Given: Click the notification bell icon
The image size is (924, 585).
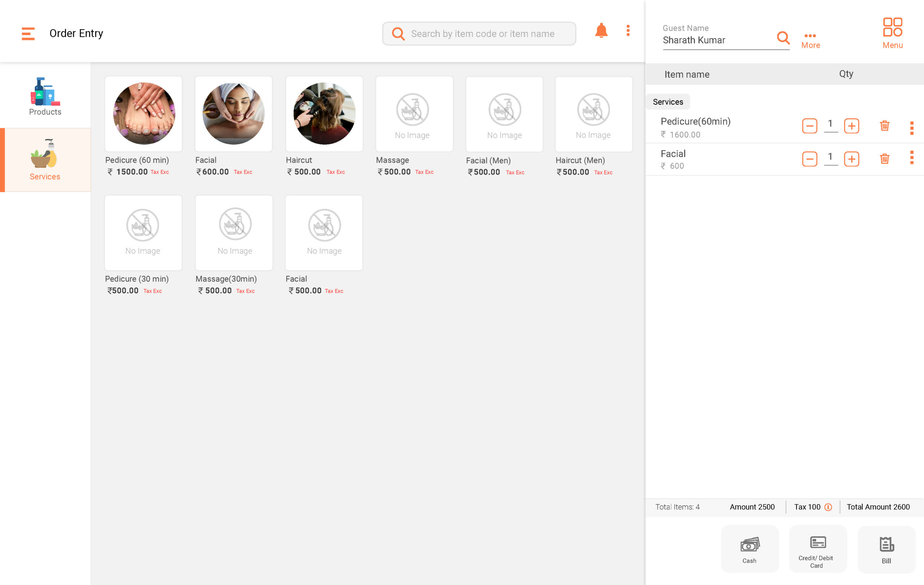Looking at the screenshot, I should point(601,31).
